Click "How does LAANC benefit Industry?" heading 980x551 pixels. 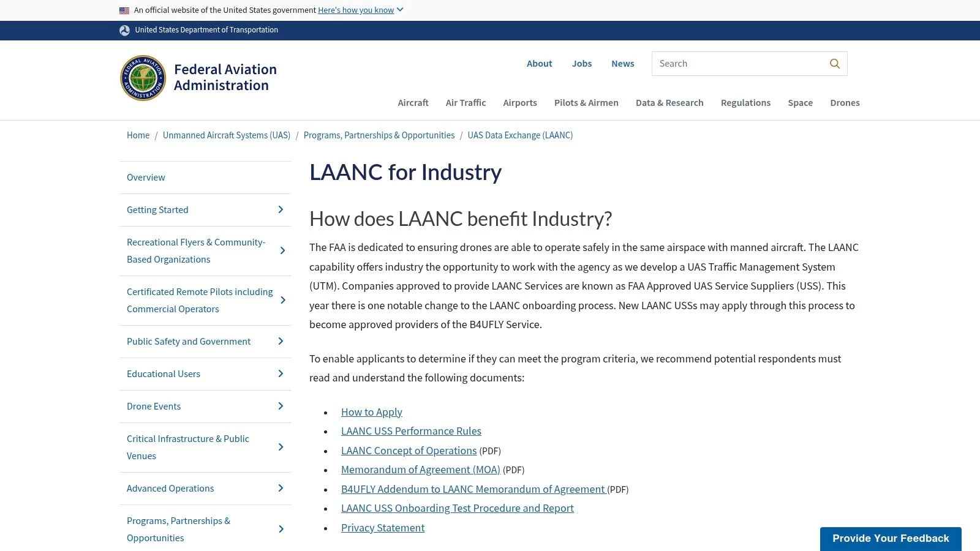pyautogui.click(x=461, y=219)
